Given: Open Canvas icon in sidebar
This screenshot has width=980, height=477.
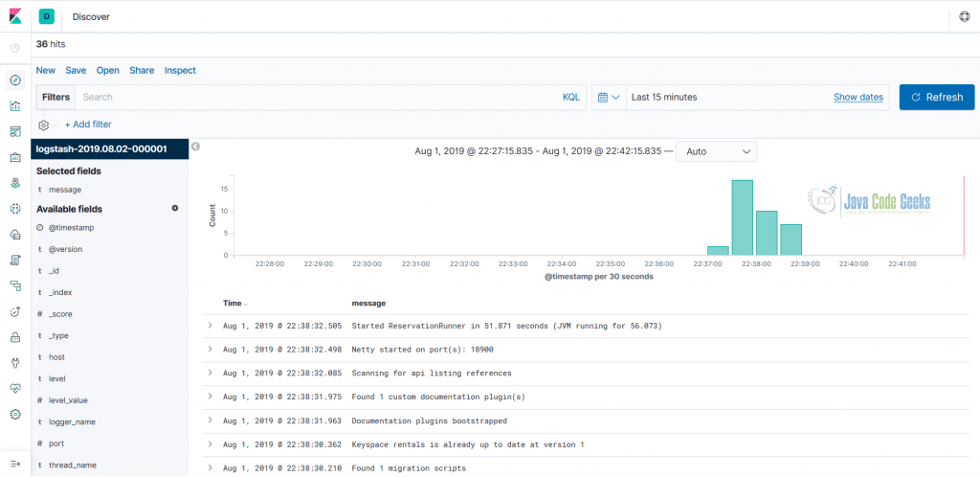Looking at the screenshot, I should 15,157.
